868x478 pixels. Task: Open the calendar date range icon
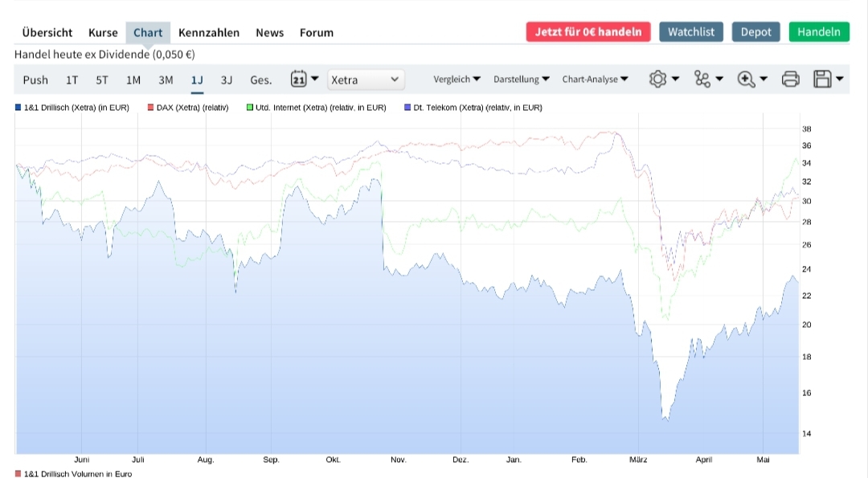click(299, 79)
